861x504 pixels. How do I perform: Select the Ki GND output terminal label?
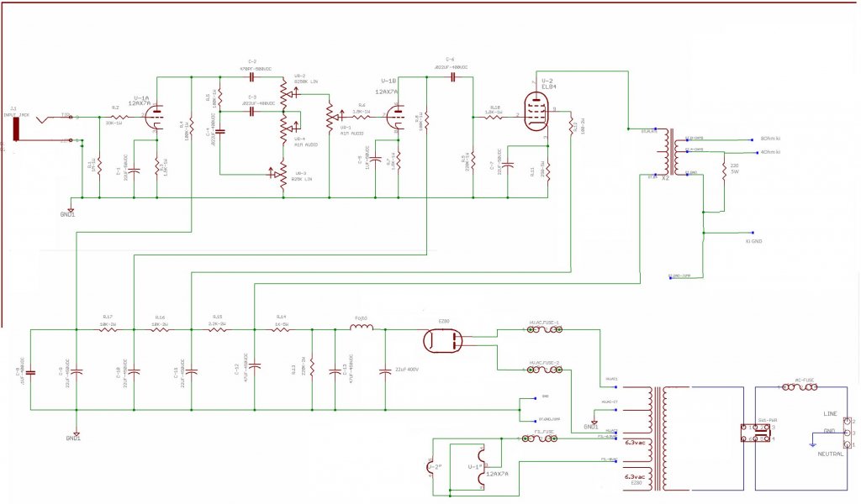pos(754,241)
